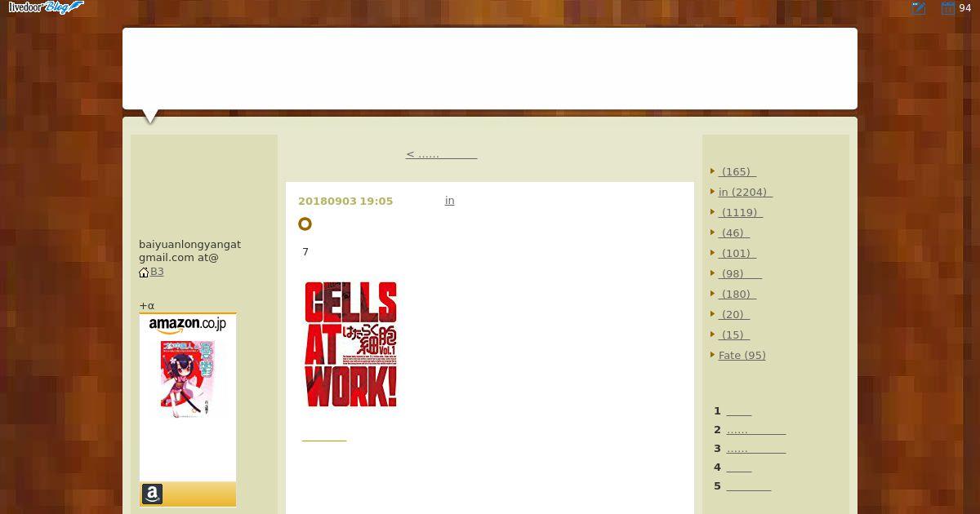Open the calendar icon beside 94
The image size is (980, 514).
point(948,8)
